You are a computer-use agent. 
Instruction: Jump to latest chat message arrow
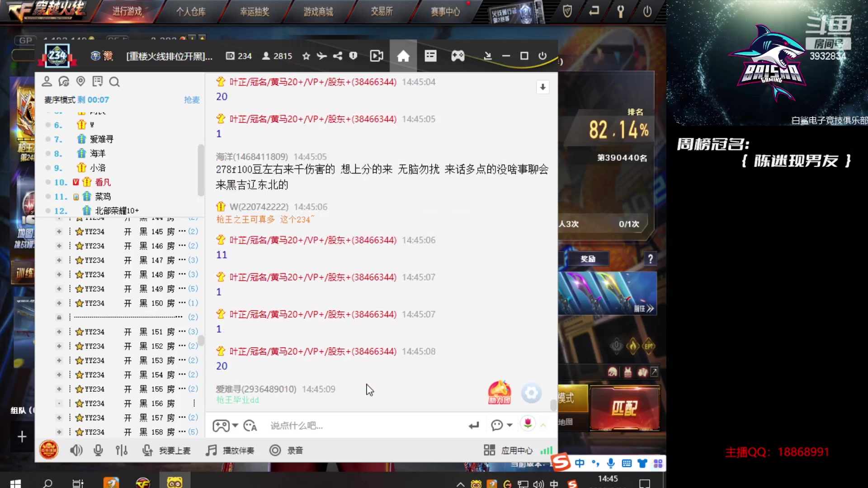point(542,87)
